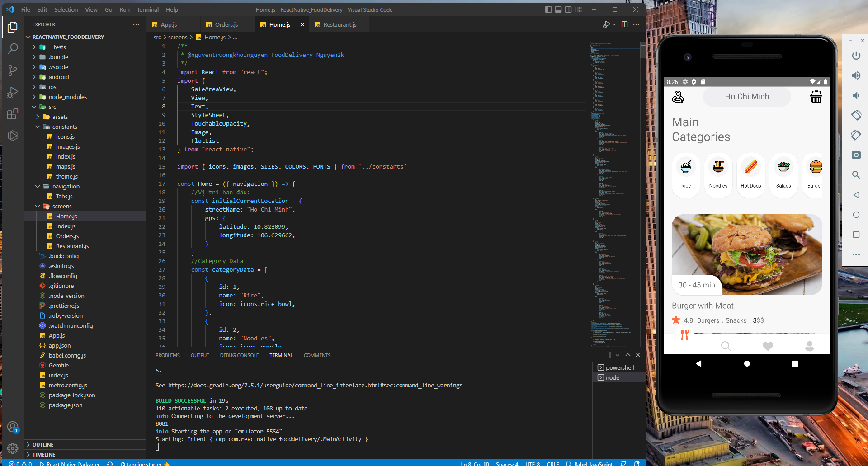This screenshot has height=466, width=868.
Task: Open the Extensions view
Action: (x=13, y=114)
